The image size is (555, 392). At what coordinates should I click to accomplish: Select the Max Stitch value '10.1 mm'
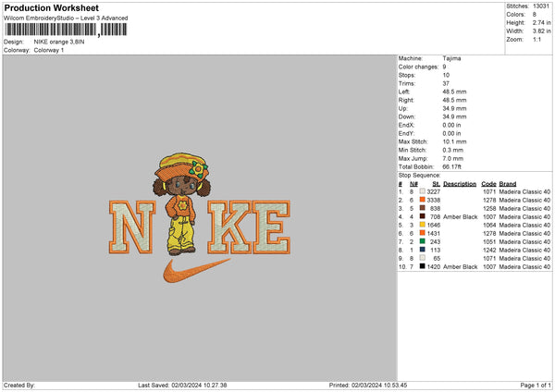[x=454, y=141]
